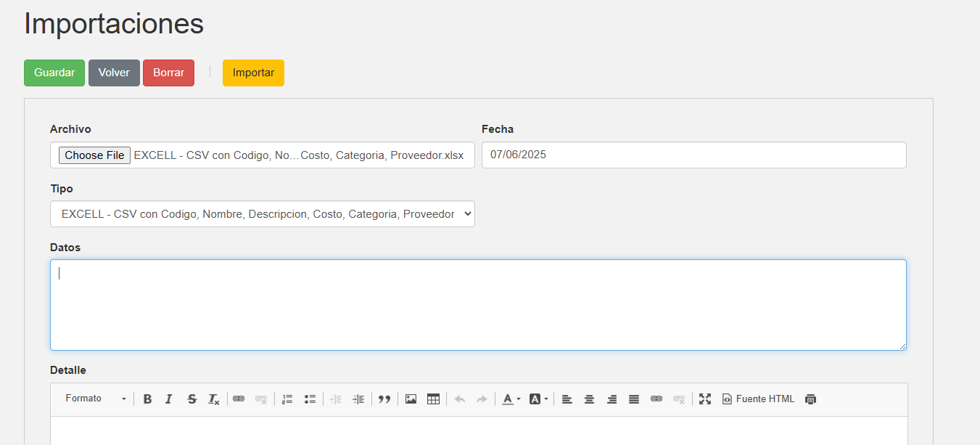
Task: Insert a table into Detalle
Action: click(433, 399)
